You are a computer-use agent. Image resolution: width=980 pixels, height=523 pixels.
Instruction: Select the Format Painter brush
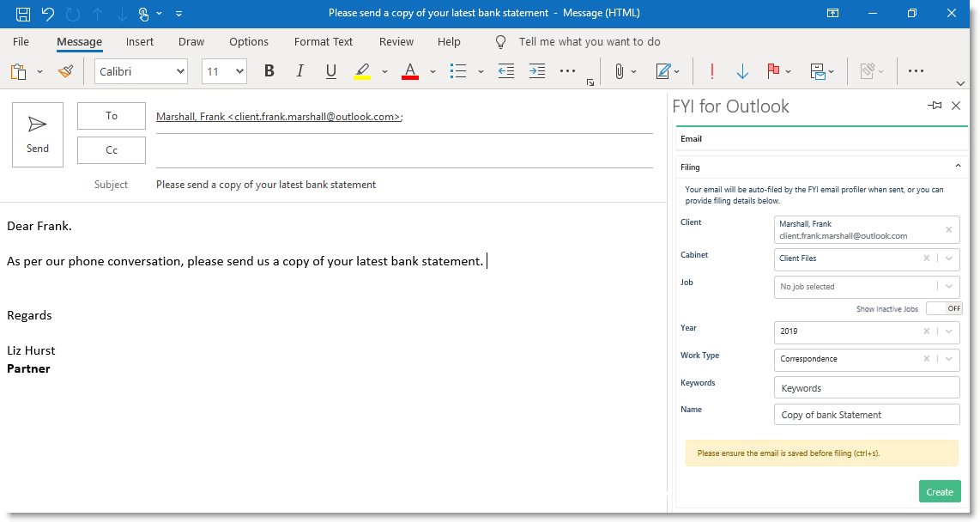(65, 71)
